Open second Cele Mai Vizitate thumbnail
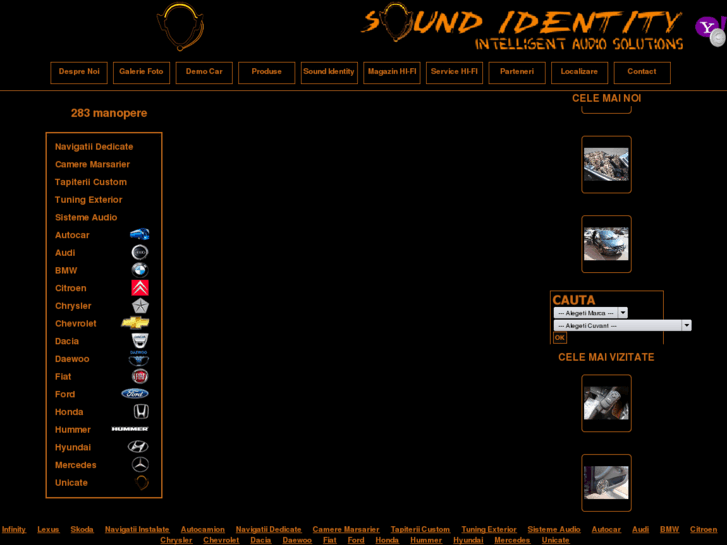Viewport: 727px width, 545px height. 606,483
